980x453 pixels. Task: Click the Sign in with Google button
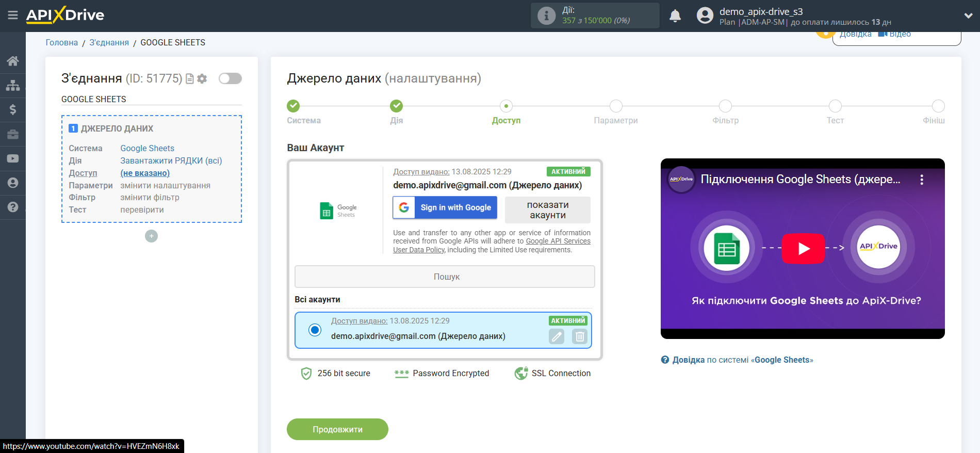point(445,207)
